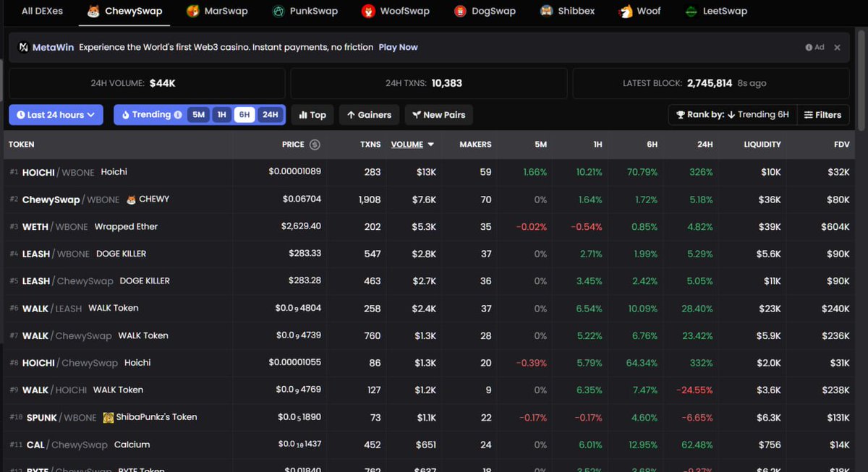Sort by the PRICE column header

click(293, 145)
